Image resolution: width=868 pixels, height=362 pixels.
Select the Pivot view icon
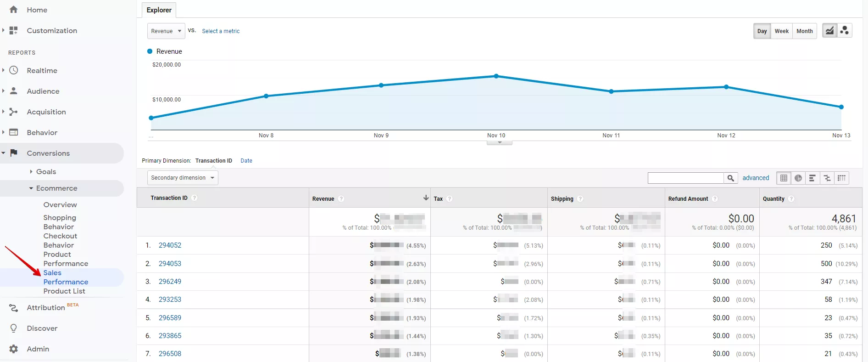(841, 178)
